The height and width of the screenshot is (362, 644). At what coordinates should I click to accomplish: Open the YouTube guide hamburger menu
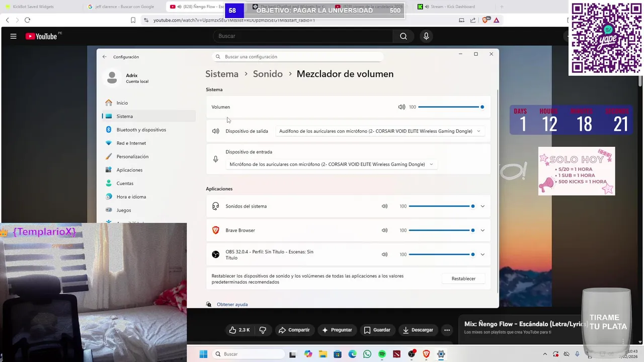[x=14, y=36]
